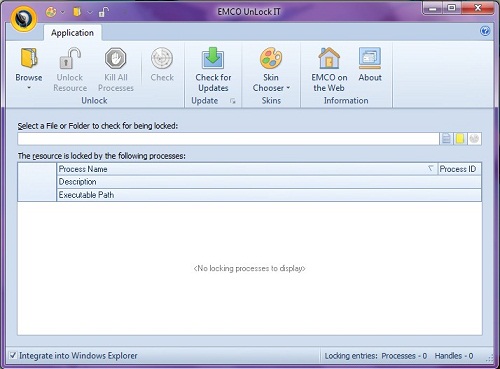Expand the arrow beside the quick access palette icon
500x369 pixels.
63,12
